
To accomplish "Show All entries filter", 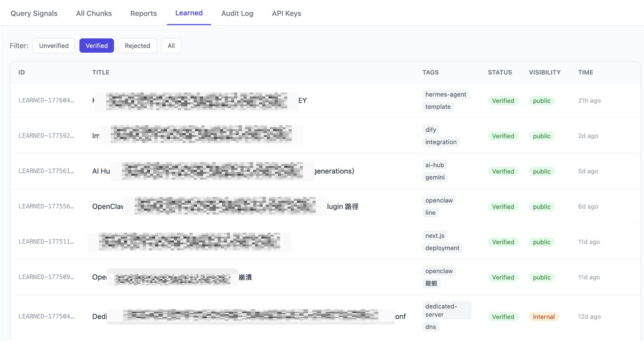I will (x=171, y=45).
